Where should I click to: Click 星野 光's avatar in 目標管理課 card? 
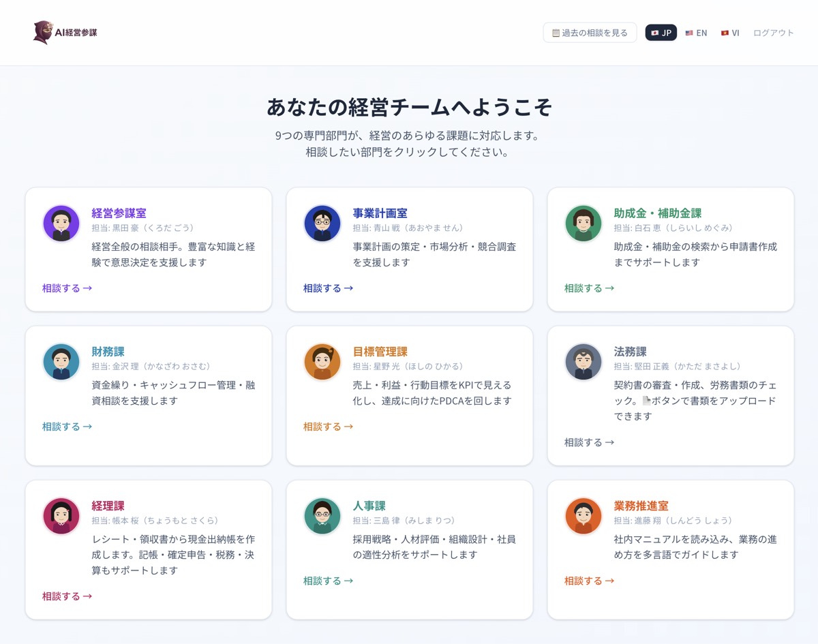322,361
